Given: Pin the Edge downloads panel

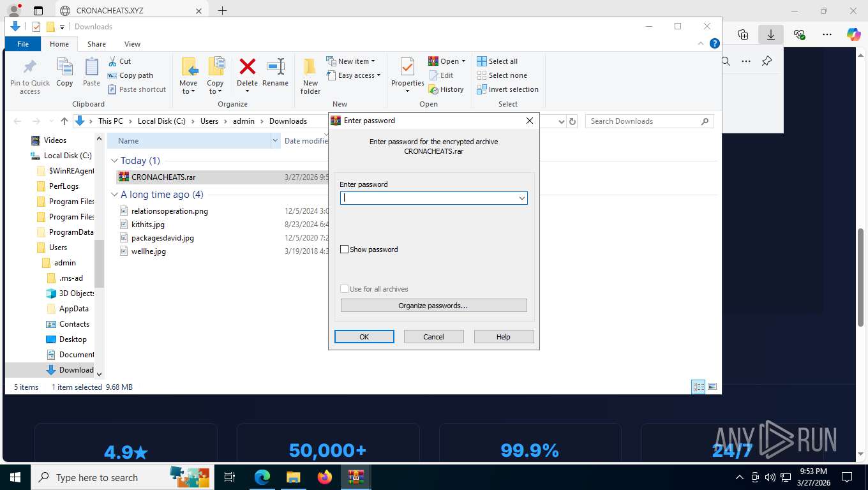Looking at the screenshot, I should click(x=767, y=61).
